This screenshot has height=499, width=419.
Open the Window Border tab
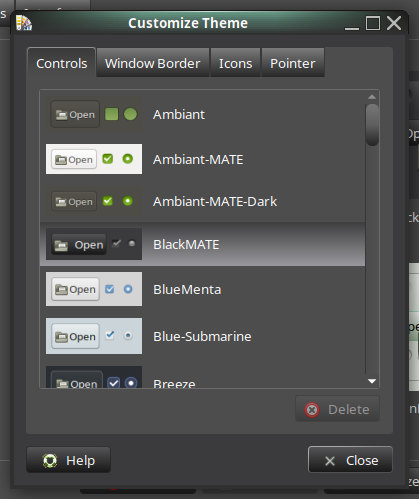point(153,63)
